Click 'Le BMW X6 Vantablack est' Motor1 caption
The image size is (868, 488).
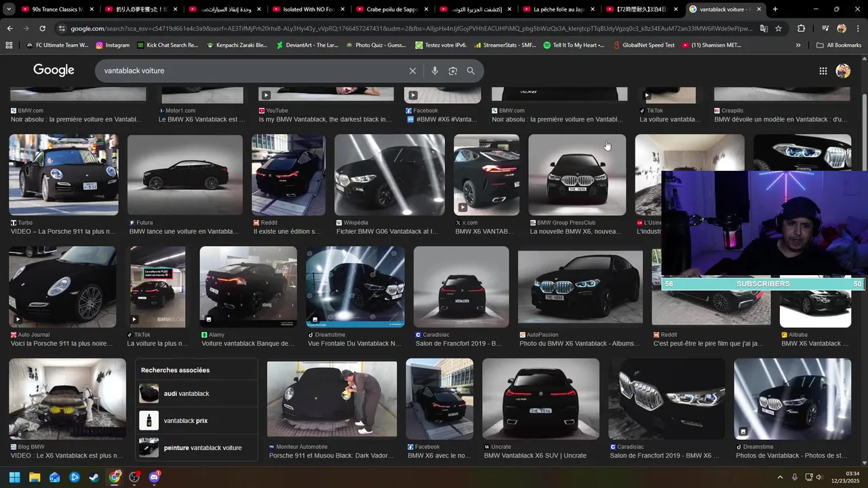pyautogui.click(x=202, y=119)
